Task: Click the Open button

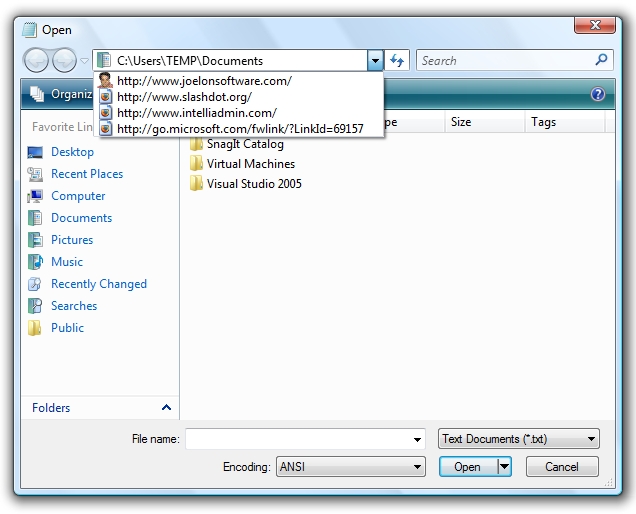Action: (x=468, y=467)
